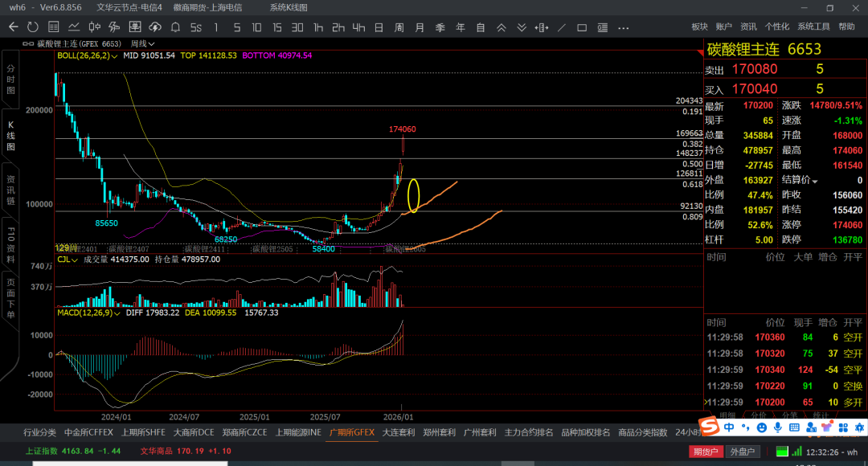
Task: Open the F10资料 side tab
Action: [10, 244]
